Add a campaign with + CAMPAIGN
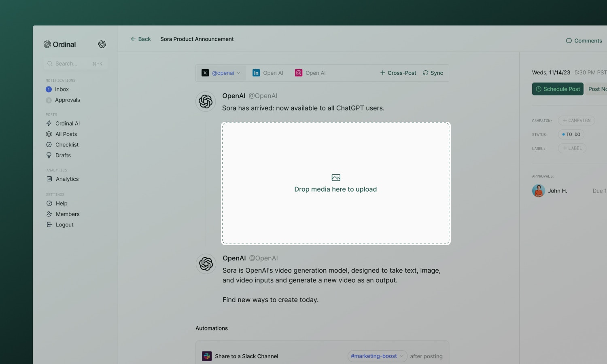 click(577, 121)
